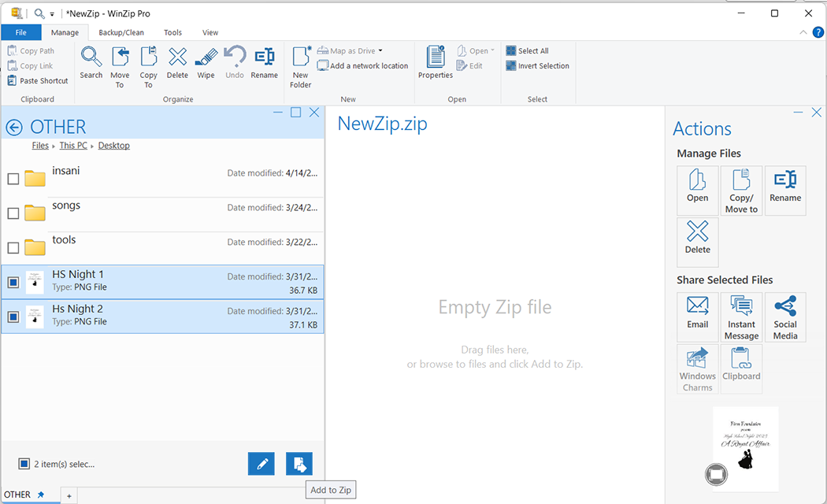Select the songs folder row
The image size is (827, 504).
162,213
